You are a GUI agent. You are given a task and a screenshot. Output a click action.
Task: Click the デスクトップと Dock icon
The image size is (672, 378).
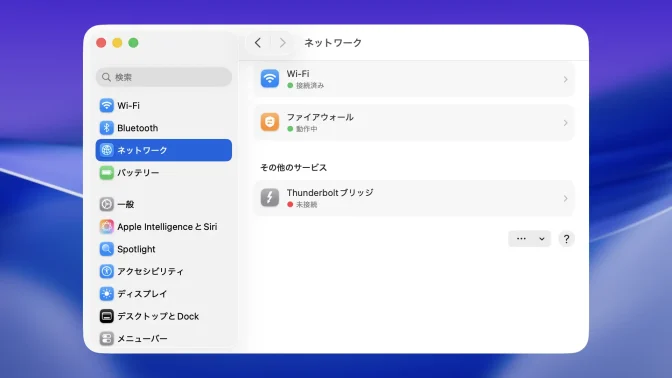pyautogui.click(x=106, y=316)
